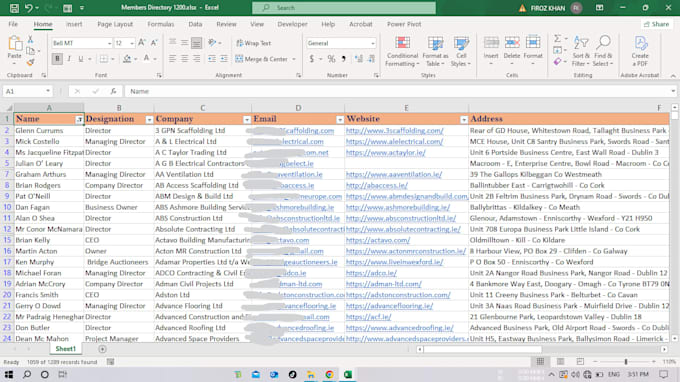
Task: Select the Sheet1 tab
Action: (x=65, y=349)
